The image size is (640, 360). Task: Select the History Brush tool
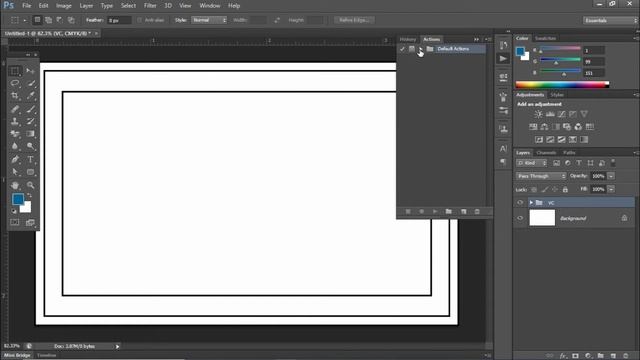point(31,121)
